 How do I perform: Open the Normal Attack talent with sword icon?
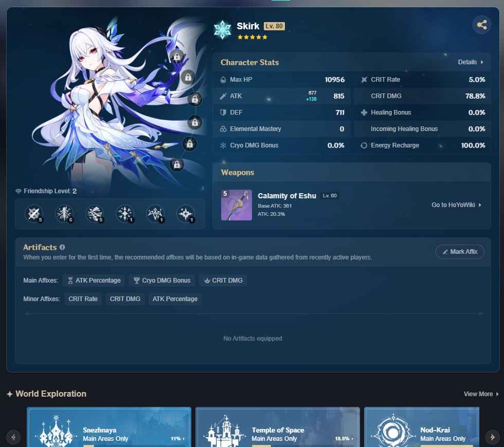[x=34, y=214]
